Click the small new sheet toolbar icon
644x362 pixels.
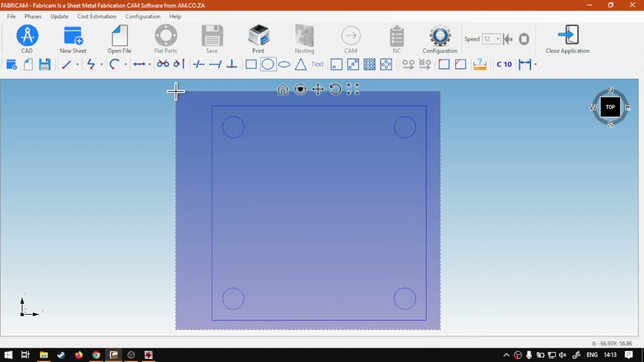click(x=12, y=64)
